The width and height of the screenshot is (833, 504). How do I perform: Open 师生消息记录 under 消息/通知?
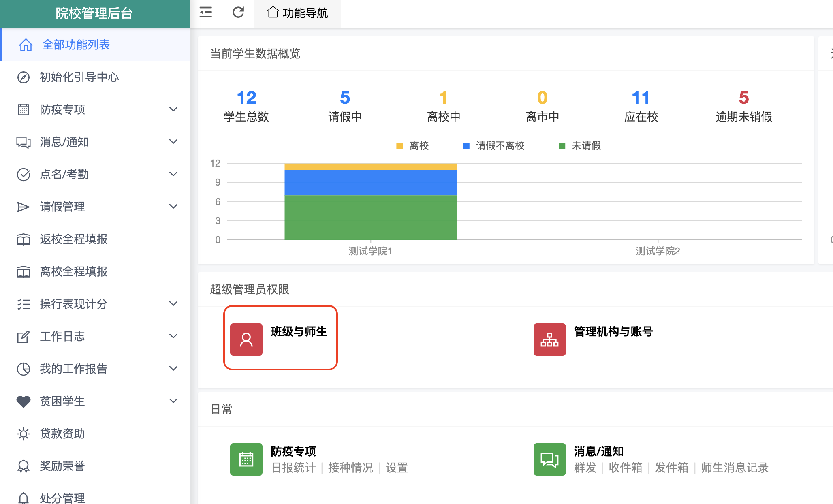pyautogui.click(x=735, y=468)
